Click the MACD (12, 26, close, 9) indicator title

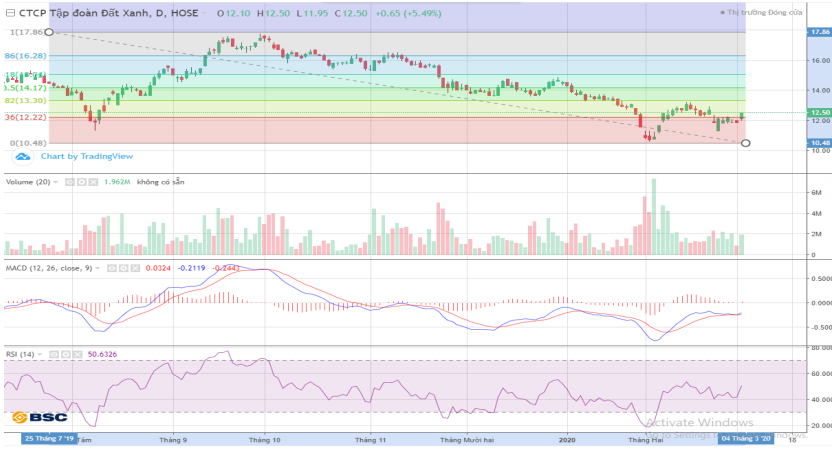tap(49, 268)
